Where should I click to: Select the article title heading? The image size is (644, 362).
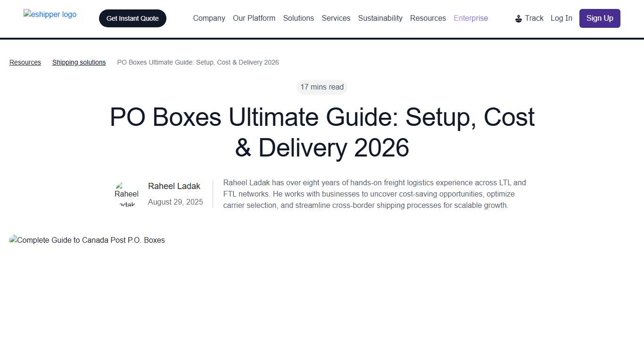point(322,132)
